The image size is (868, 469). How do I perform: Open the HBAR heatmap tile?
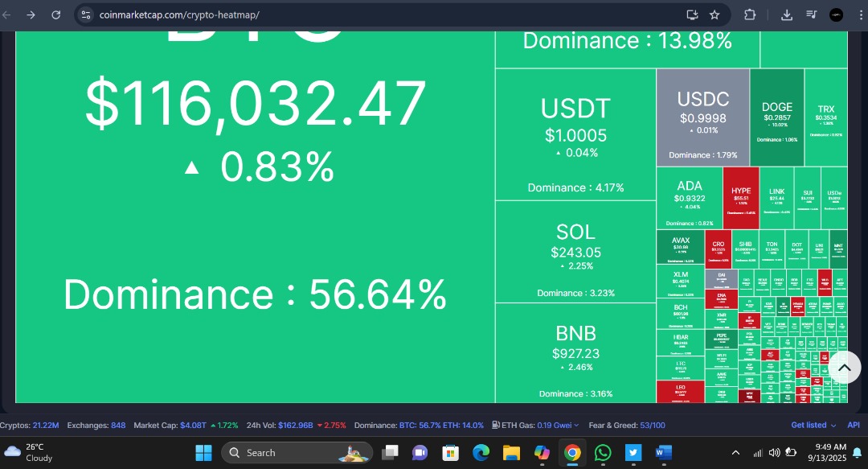click(x=681, y=344)
